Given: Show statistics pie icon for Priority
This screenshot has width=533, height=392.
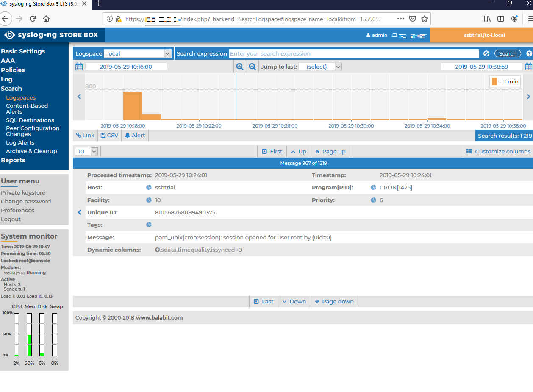Looking at the screenshot, I should (x=373, y=200).
